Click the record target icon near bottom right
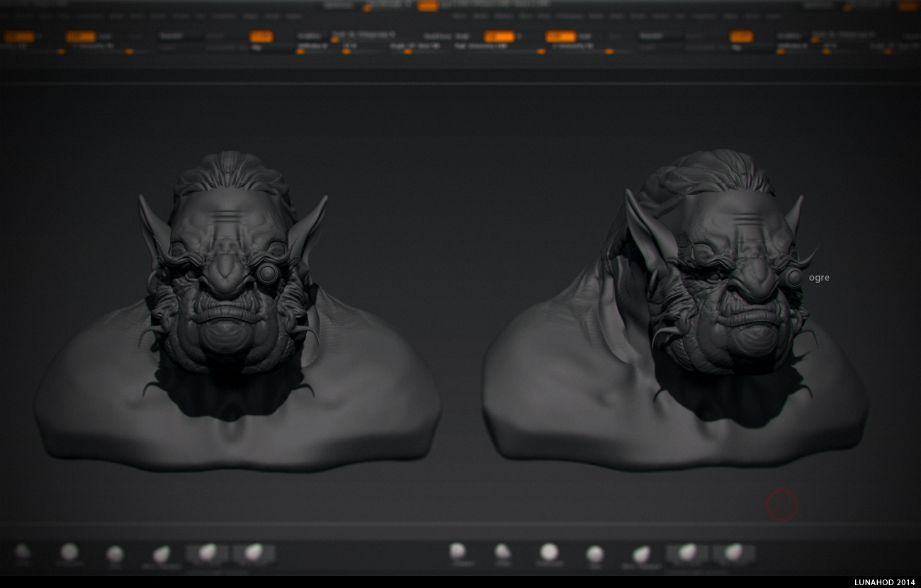 point(781,506)
